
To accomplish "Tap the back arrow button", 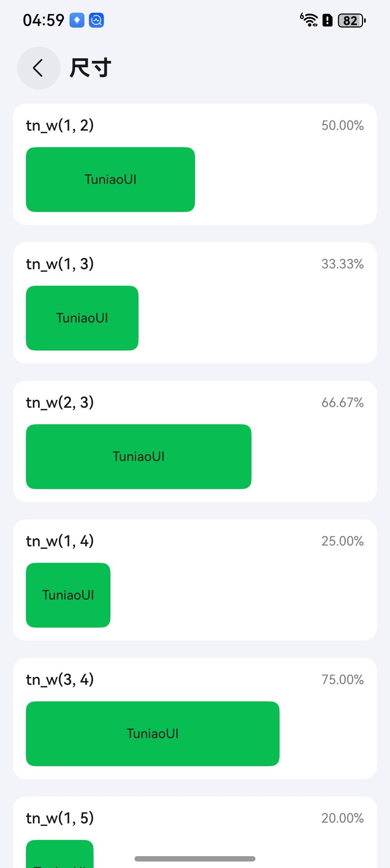I will coord(38,68).
